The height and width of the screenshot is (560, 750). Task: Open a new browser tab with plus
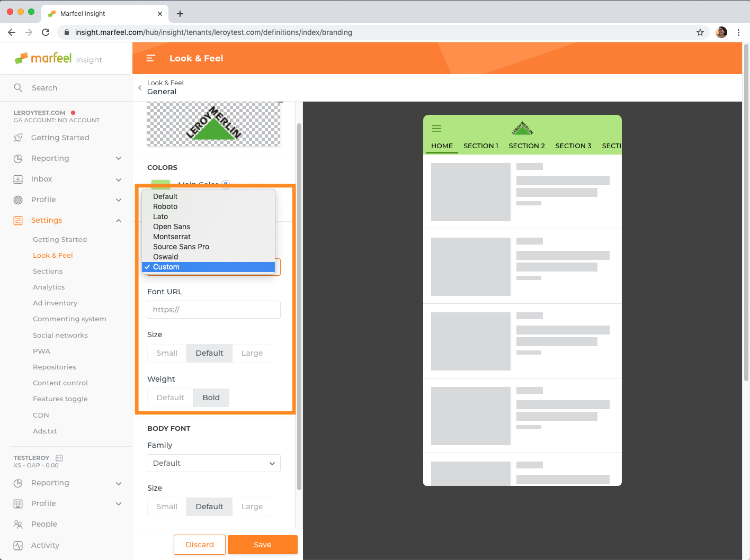click(x=180, y=14)
